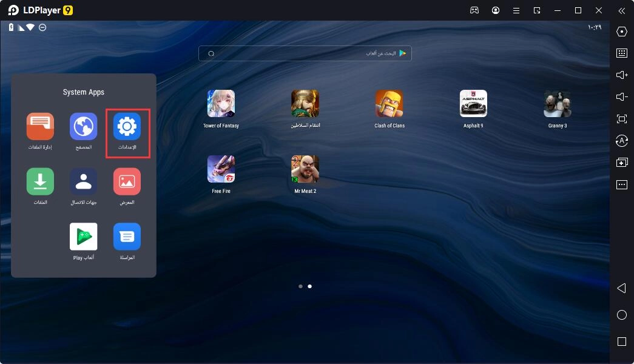This screenshot has height=364, width=634.
Task: Open the Settings app in System Apps
Action: tap(127, 127)
